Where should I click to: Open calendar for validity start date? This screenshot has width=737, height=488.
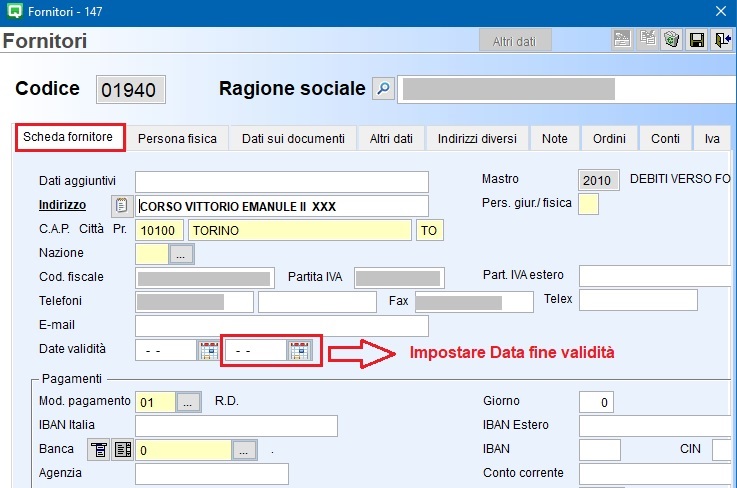click(x=209, y=351)
